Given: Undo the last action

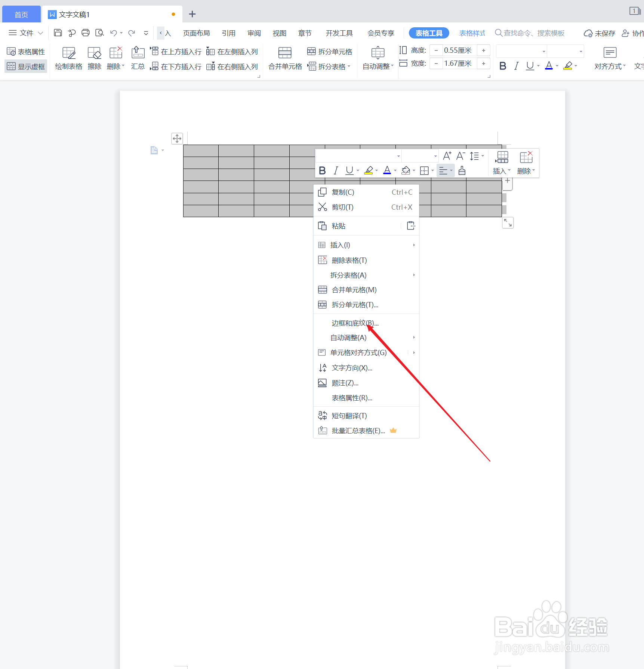Looking at the screenshot, I should point(113,33).
